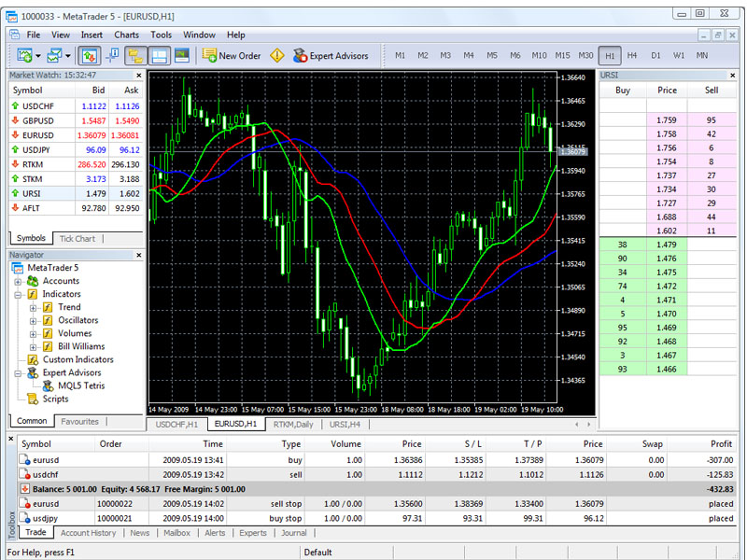The width and height of the screenshot is (747, 560).
Task: Click the full screen chart icon
Action: [181, 56]
